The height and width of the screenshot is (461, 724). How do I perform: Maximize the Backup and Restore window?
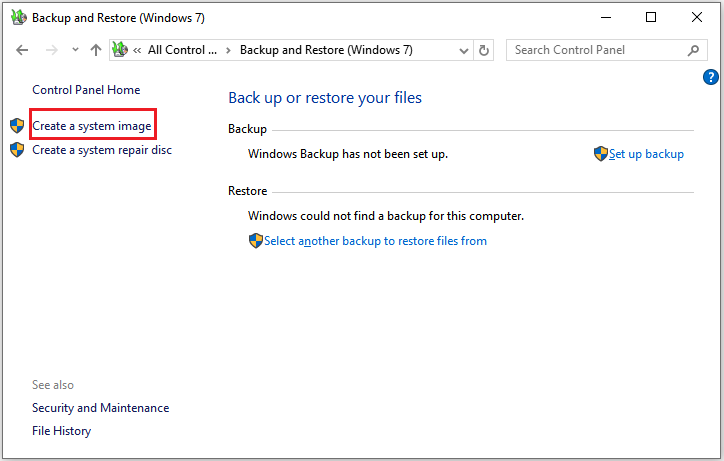point(651,18)
